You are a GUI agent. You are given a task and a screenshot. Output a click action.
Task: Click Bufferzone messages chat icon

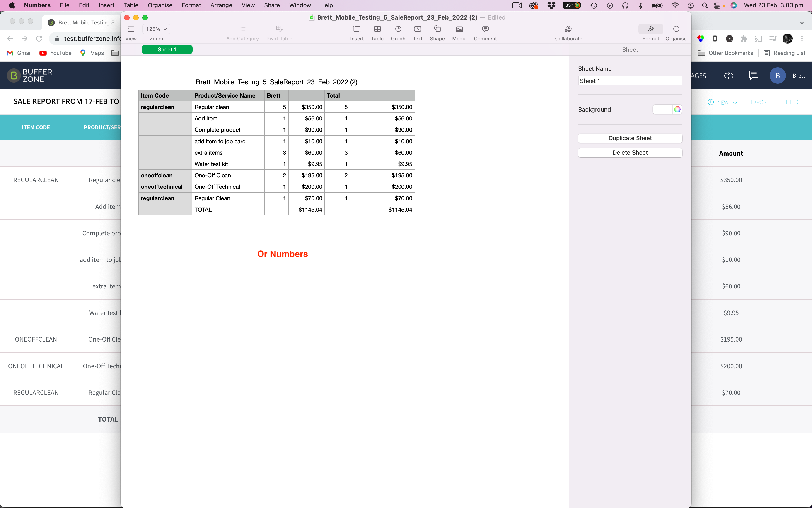753,75
